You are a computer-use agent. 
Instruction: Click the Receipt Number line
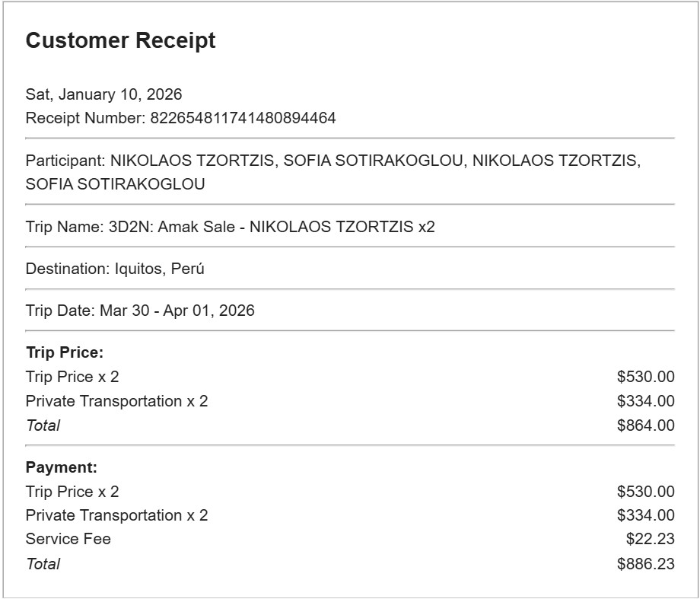tap(180, 118)
